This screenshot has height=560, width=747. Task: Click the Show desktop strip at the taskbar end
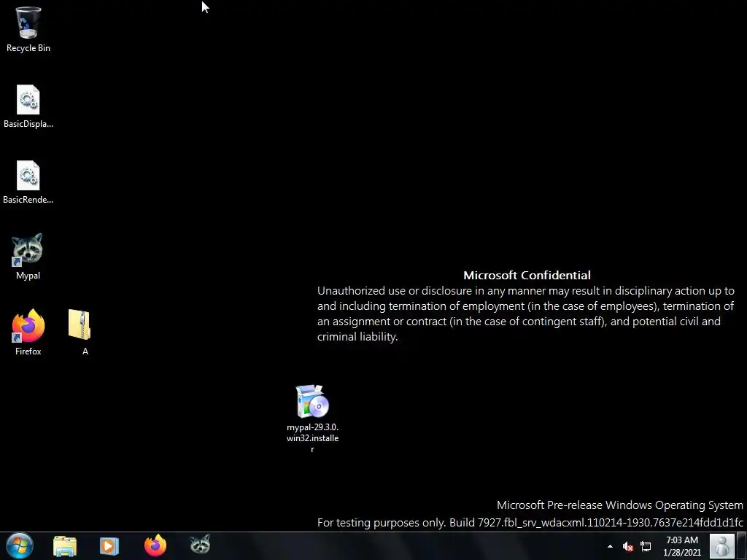(x=742, y=545)
